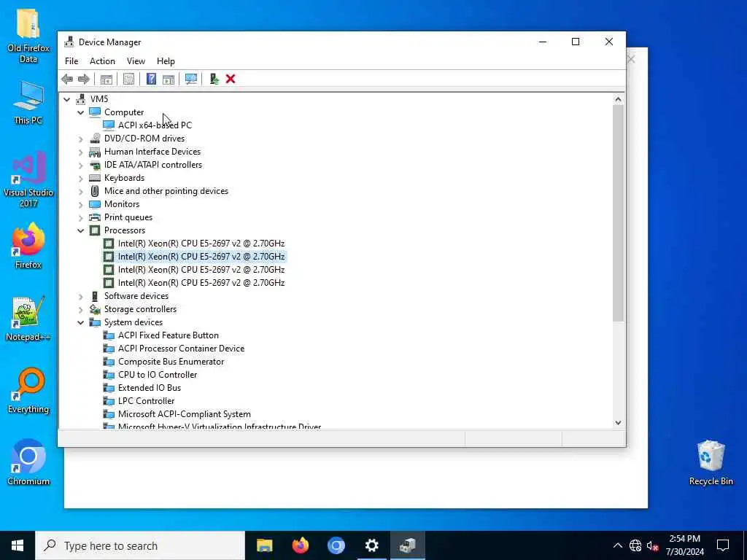Collapse the System devices category

pyautogui.click(x=80, y=322)
